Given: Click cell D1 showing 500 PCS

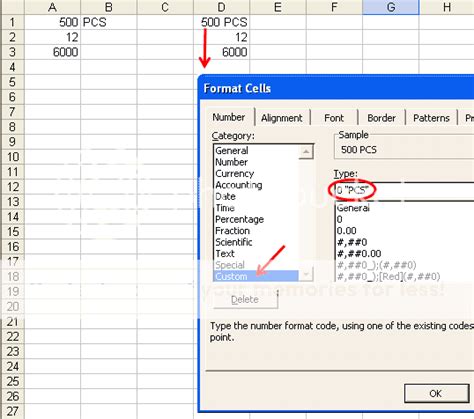Looking at the screenshot, I should click(x=221, y=22).
